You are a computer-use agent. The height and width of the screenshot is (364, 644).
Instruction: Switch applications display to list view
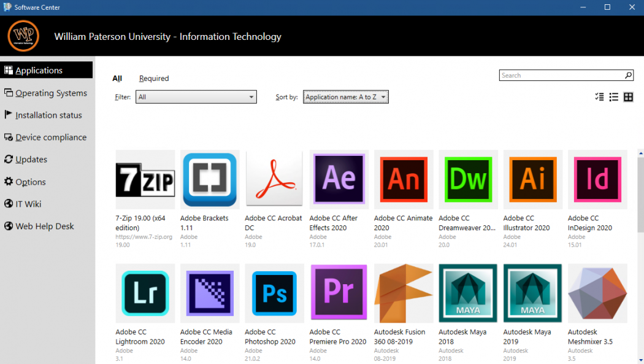[x=613, y=96]
